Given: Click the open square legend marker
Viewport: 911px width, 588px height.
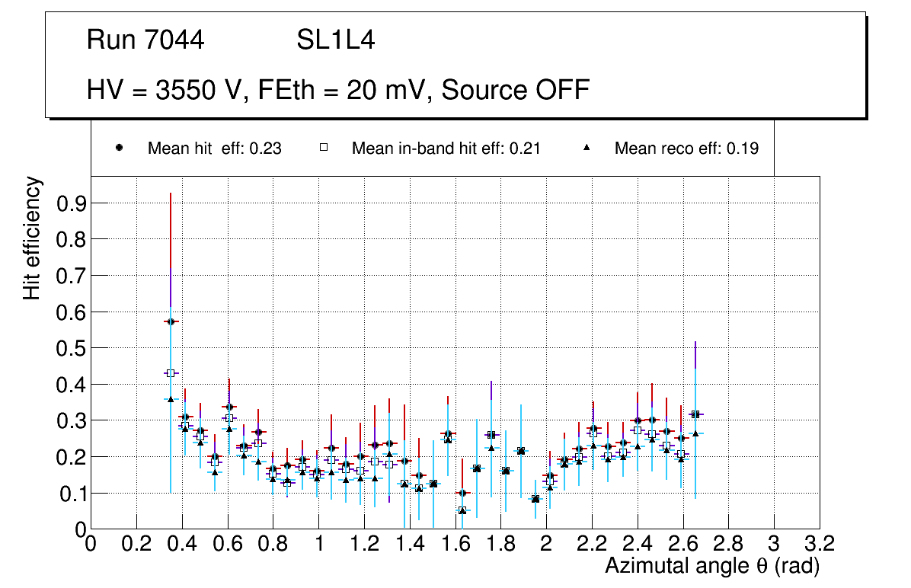Looking at the screenshot, I should (x=323, y=148).
